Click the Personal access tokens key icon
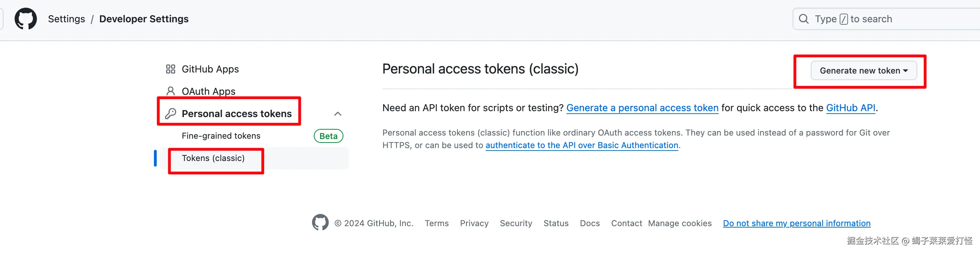This screenshot has width=980, height=253. (170, 114)
